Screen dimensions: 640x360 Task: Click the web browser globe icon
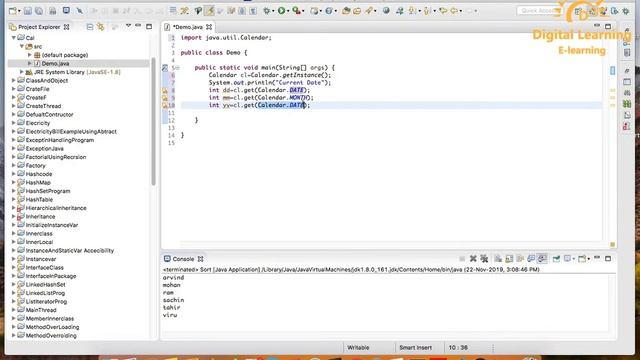pyautogui.click(x=386, y=11)
